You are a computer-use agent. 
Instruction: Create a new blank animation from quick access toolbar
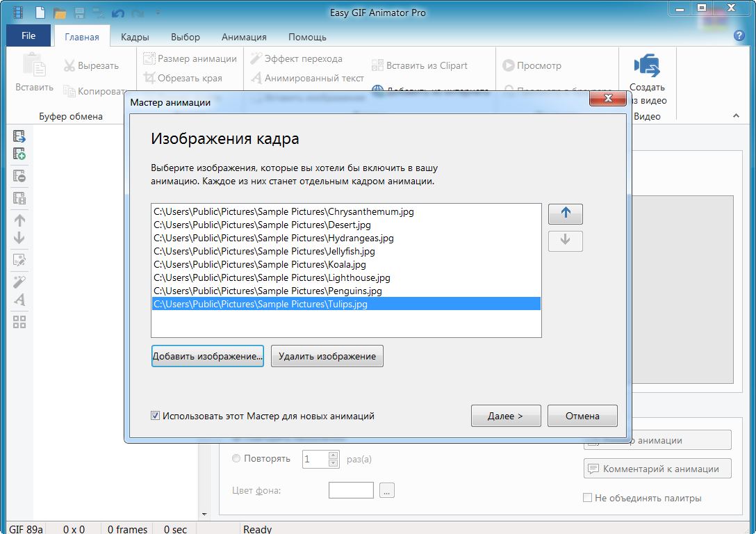pos(40,13)
